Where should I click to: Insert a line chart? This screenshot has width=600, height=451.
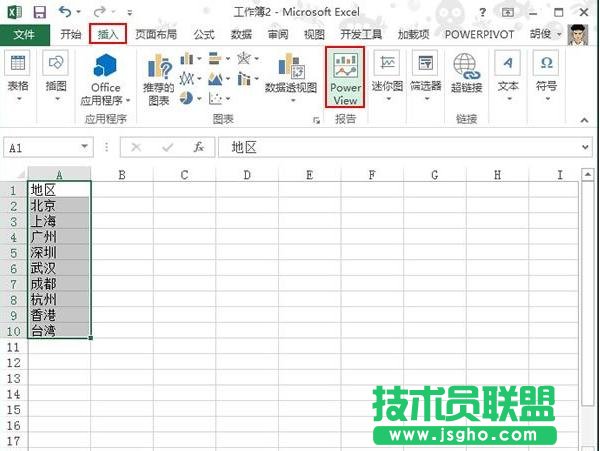coord(190,79)
